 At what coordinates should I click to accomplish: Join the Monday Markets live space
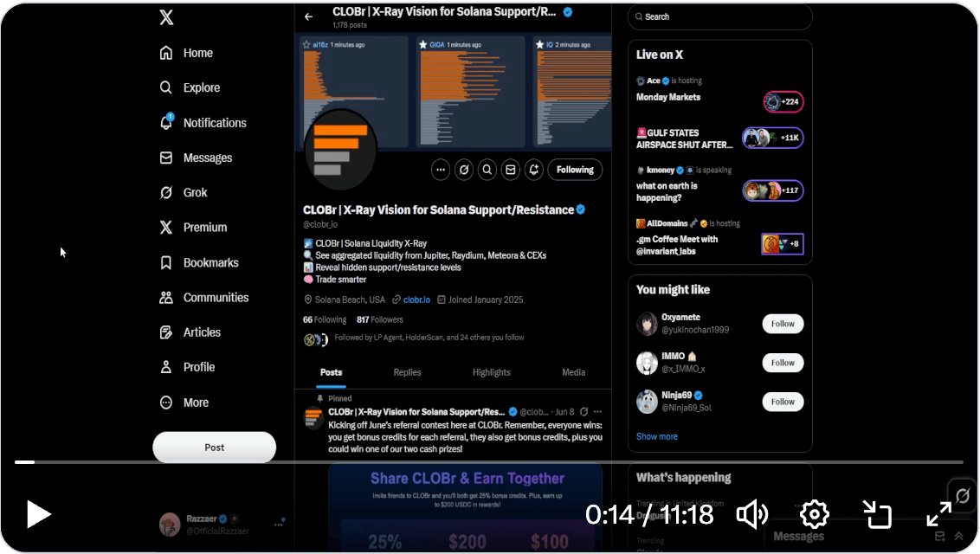point(783,101)
